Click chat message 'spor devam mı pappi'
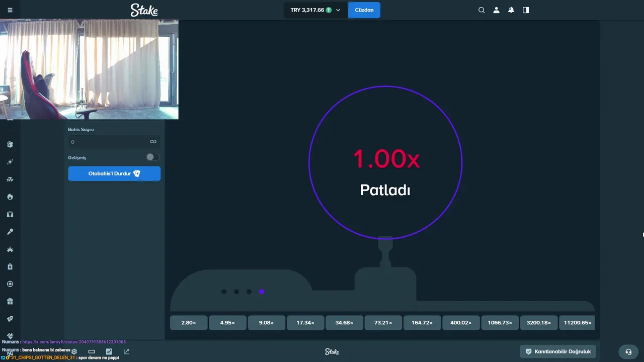Image resolution: width=644 pixels, height=362 pixels. click(x=99, y=357)
